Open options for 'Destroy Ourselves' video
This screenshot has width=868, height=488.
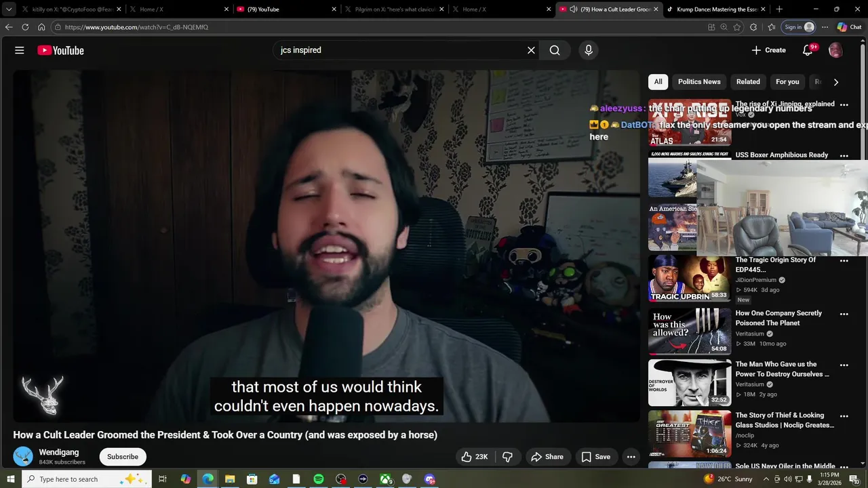coord(844,365)
